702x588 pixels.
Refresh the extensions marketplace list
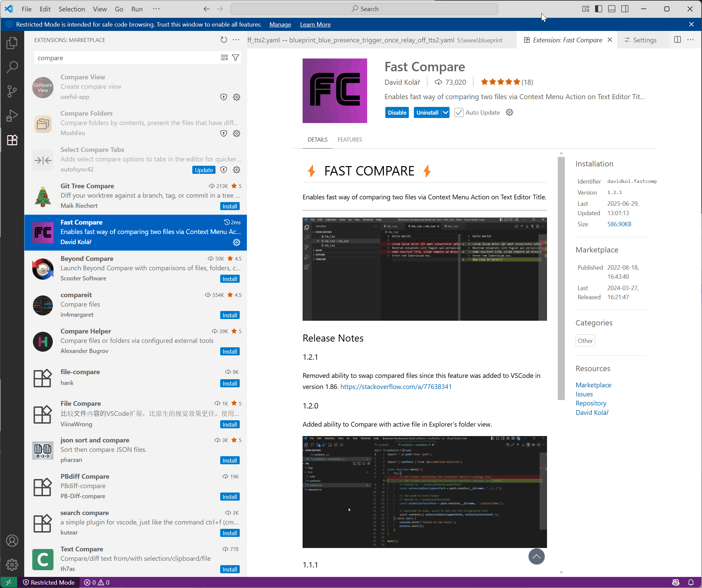coord(224,40)
